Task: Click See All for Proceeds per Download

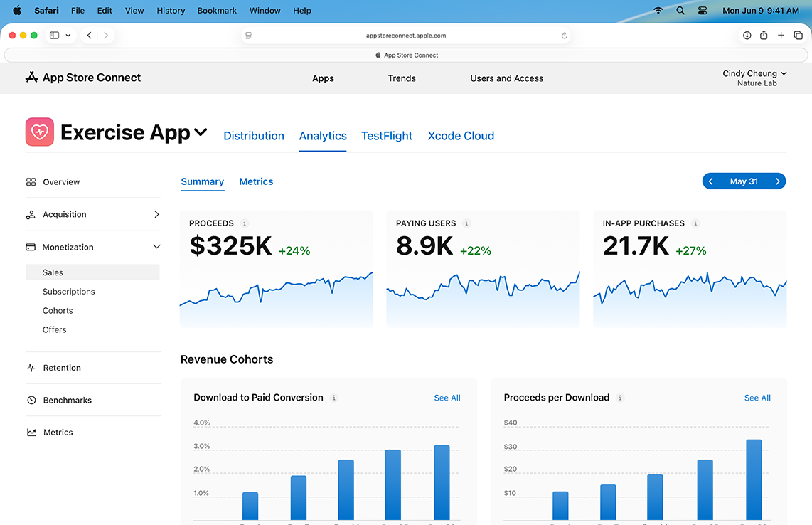Action: click(757, 398)
